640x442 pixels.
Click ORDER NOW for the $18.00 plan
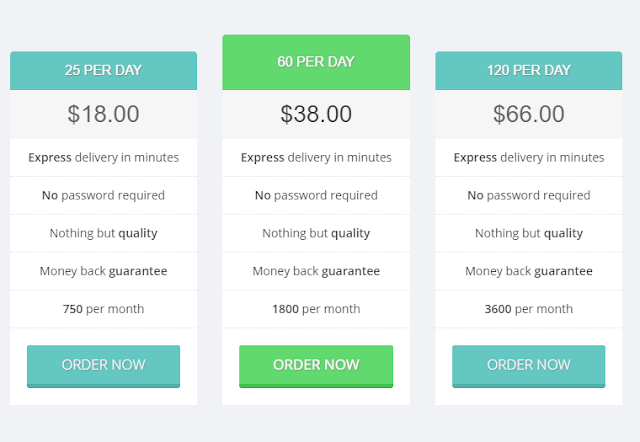tap(103, 366)
